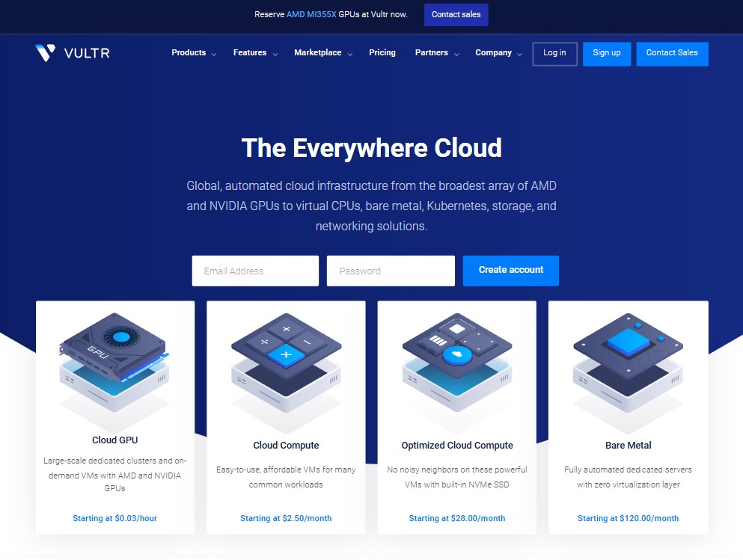Click the Optimized Cloud Compute card title
Image resolution: width=743 pixels, height=560 pixels.
[456, 446]
